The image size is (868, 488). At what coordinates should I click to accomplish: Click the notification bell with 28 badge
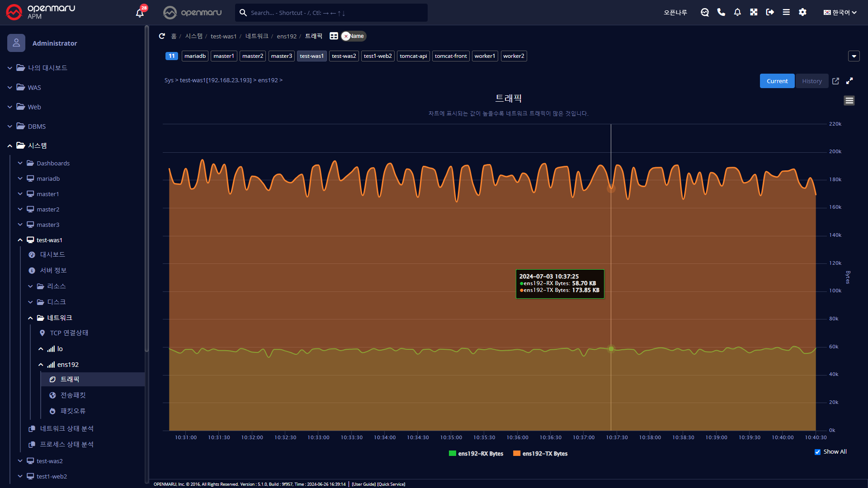140,13
